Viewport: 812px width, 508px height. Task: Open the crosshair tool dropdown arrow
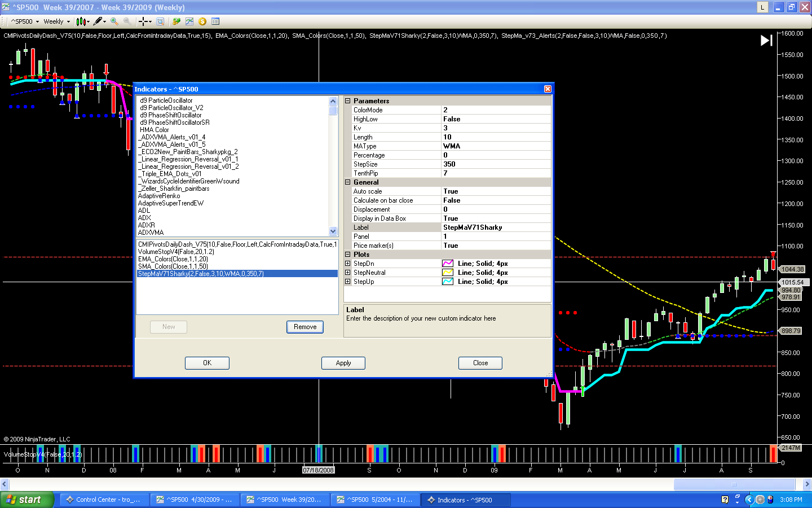(151, 21)
